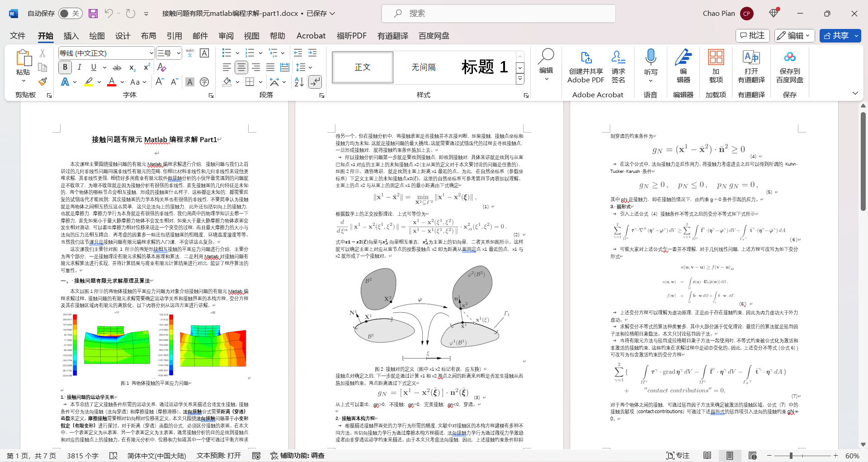868x462 pixels.
Task: Click the bullet list icon
Action: coord(227,53)
